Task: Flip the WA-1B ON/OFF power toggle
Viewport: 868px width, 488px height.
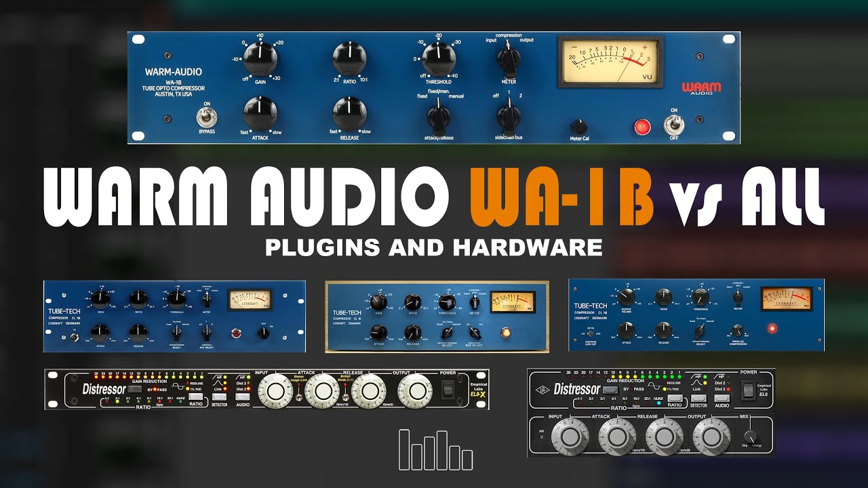Action: tap(674, 125)
